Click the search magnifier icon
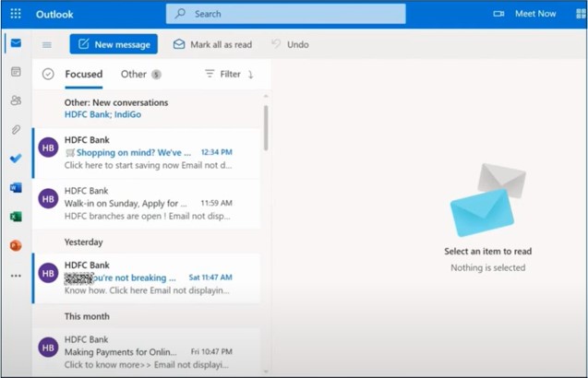Viewport: 588px width, 378px height. click(x=180, y=14)
